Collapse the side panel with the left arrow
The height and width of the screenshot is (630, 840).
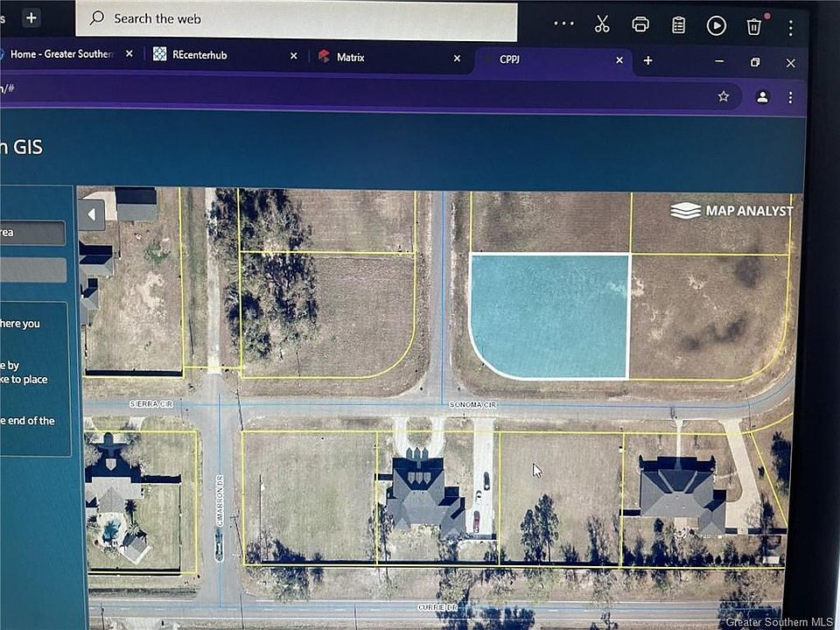point(91,214)
